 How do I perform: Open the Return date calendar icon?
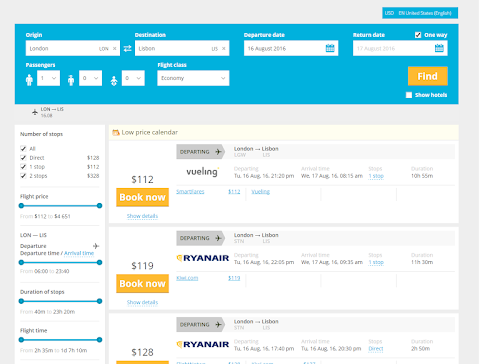[x=439, y=48]
